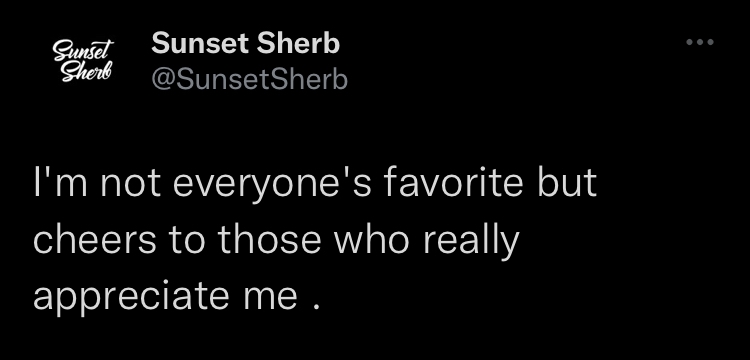
Task: Click the 'Sunset' script text in avatar logo
Action: tap(83, 50)
